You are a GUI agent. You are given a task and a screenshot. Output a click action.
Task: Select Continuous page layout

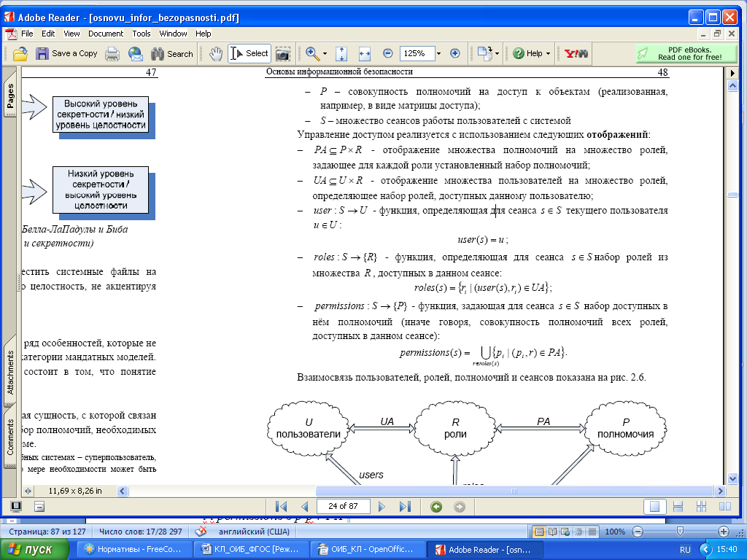[x=678, y=507]
